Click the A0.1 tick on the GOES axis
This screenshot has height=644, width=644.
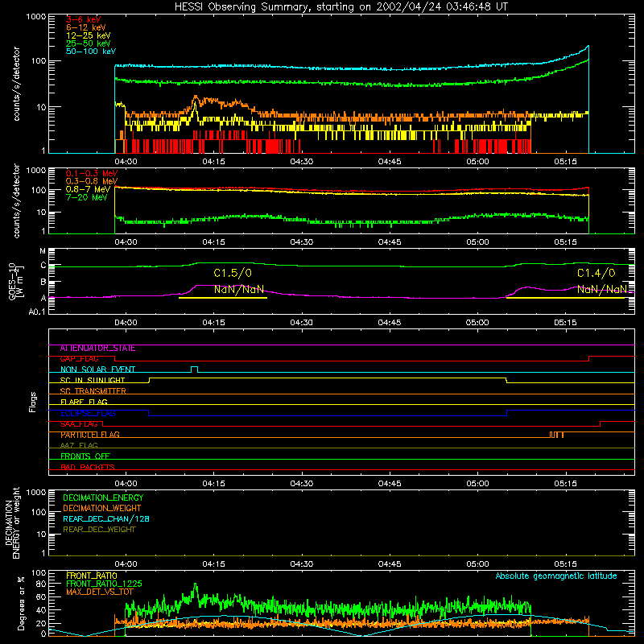point(36,312)
